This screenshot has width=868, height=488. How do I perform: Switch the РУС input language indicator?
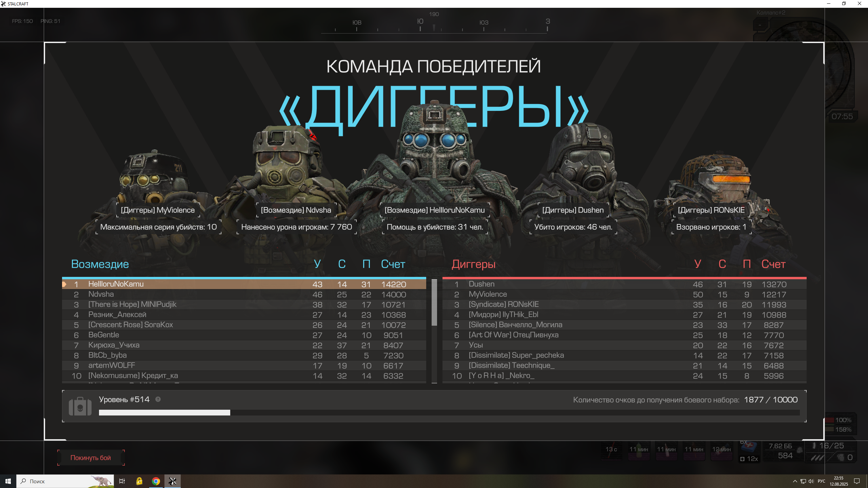click(x=822, y=481)
